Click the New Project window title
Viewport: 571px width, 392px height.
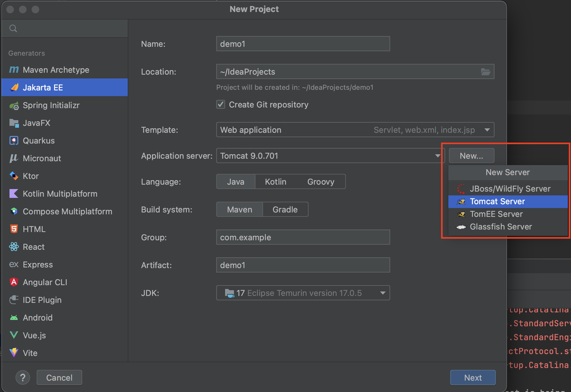pyautogui.click(x=254, y=9)
